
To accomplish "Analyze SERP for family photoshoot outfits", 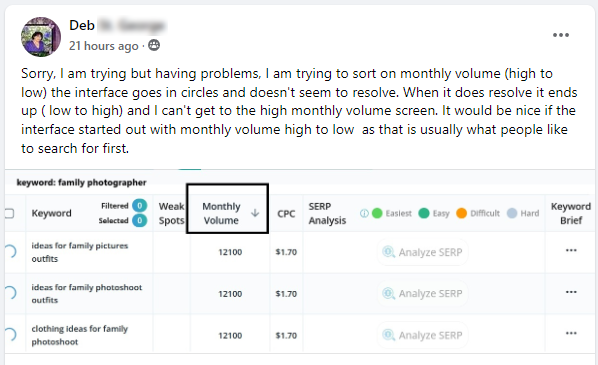I will point(422,294).
